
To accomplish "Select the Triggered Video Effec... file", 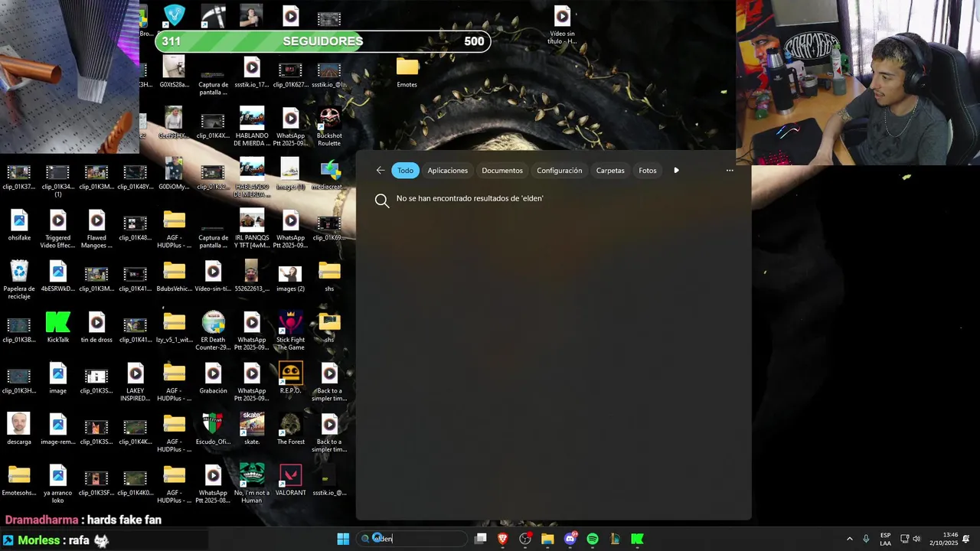I will 58,229.
